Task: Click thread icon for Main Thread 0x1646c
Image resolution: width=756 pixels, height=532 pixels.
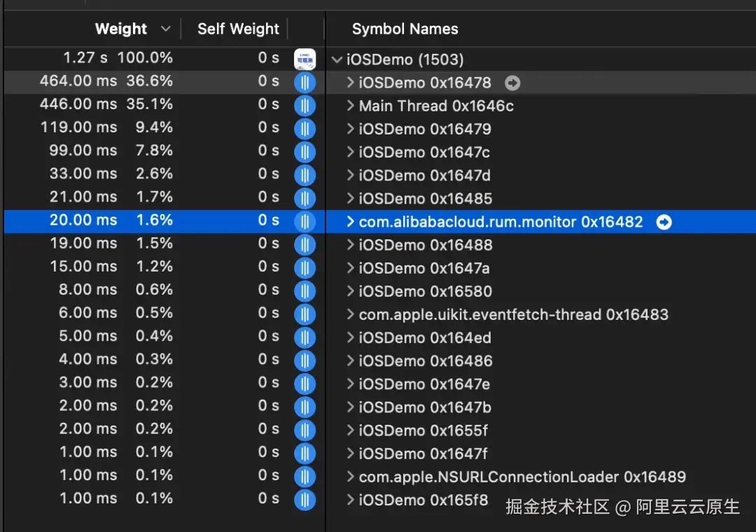Action: [304, 106]
